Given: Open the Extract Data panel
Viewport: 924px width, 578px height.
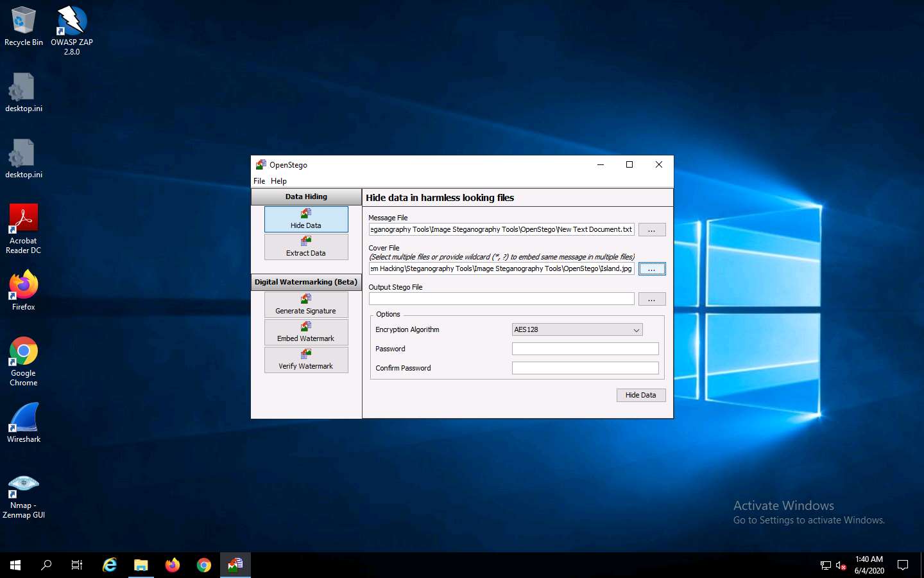Looking at the screenshot, I should (306, 247).
